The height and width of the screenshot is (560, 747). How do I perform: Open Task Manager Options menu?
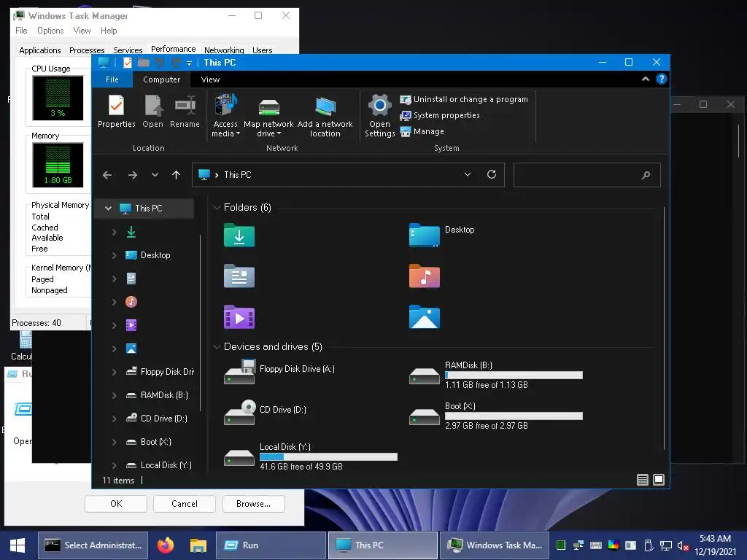point(50,31)
